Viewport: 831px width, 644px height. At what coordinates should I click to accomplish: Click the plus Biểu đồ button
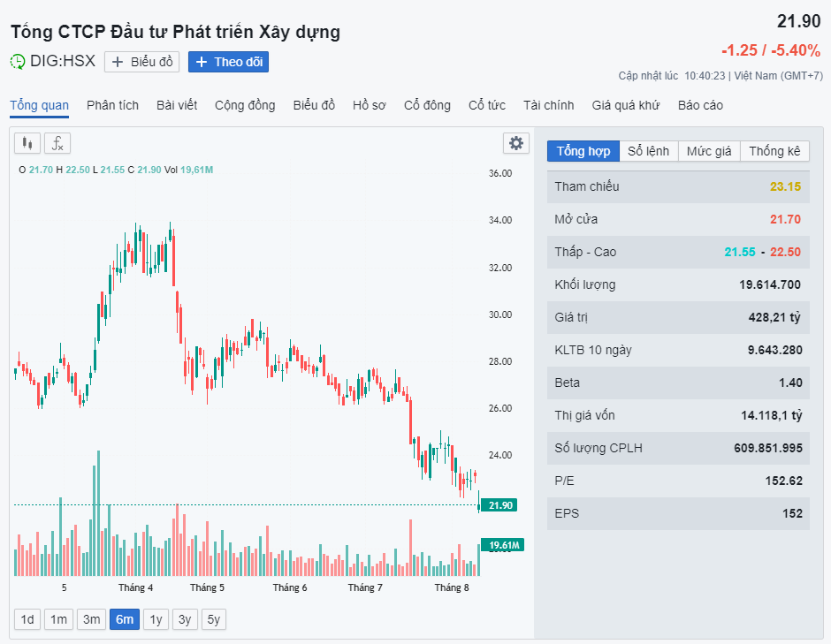[x=142, y=62]
